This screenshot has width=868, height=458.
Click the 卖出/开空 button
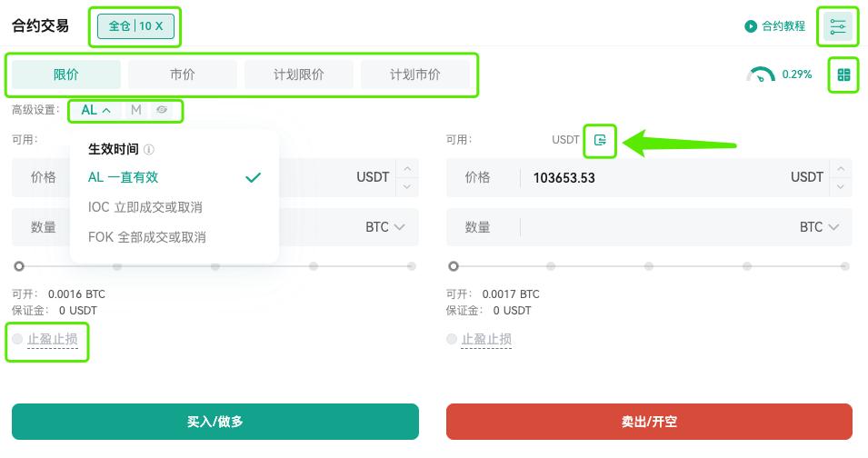coord(649,422)
